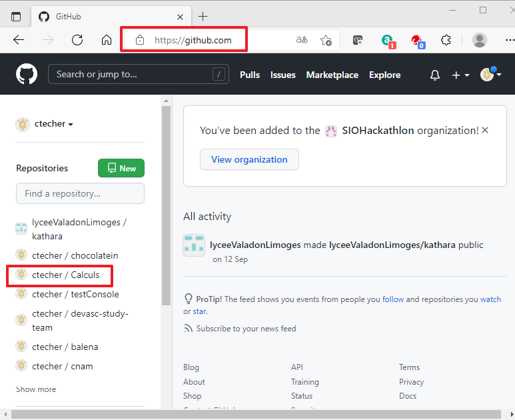This screenshot has height=420, width=515.
Task: Open the Pulls menu item
Action: tap(250, 75)
